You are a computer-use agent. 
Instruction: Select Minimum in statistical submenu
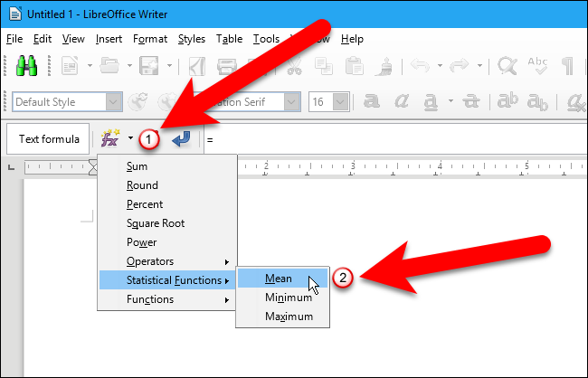pos(283,298)
